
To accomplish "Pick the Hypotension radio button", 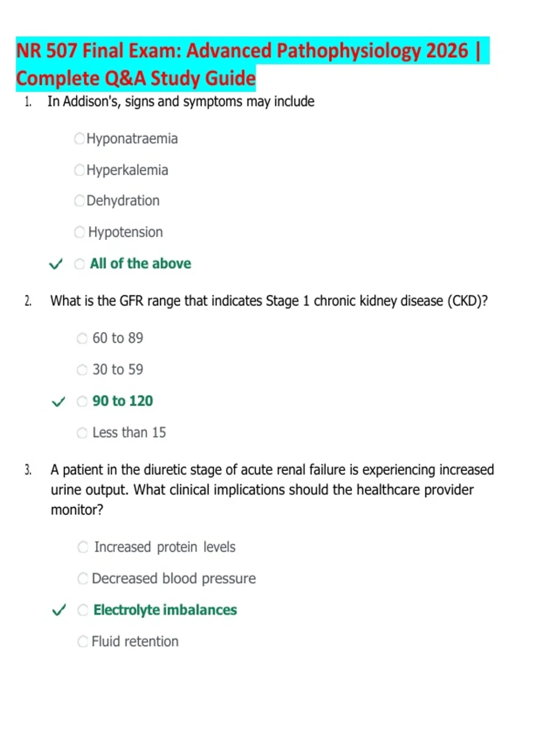I will (x=79, y=232).
